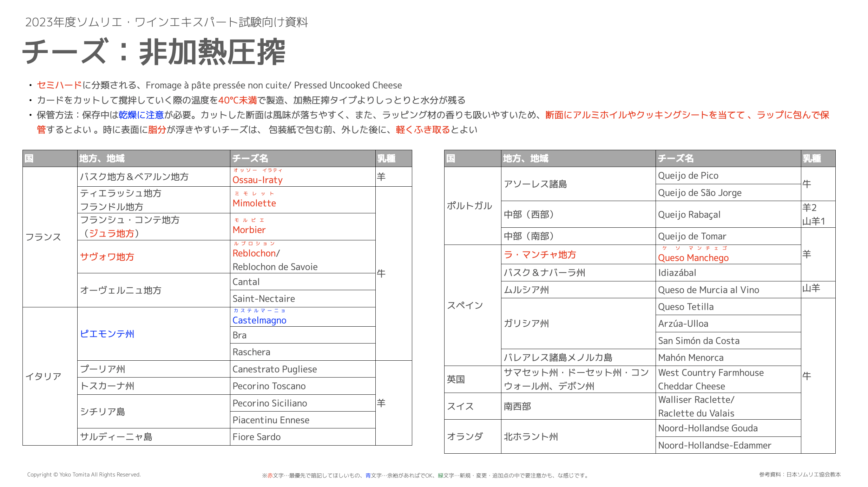Viewport: 868px width, 487px height.
Task: Click the red text セミハード
Action: pyautogui.click(x=59, y=85)
